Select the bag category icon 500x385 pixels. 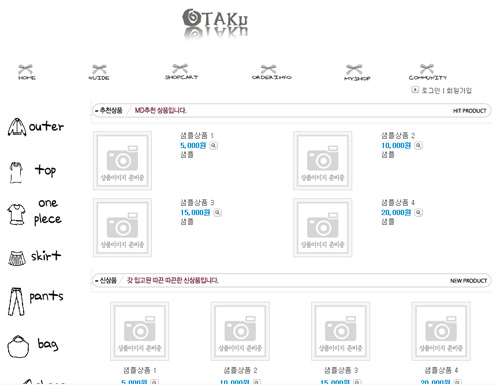tap(33, 347)
